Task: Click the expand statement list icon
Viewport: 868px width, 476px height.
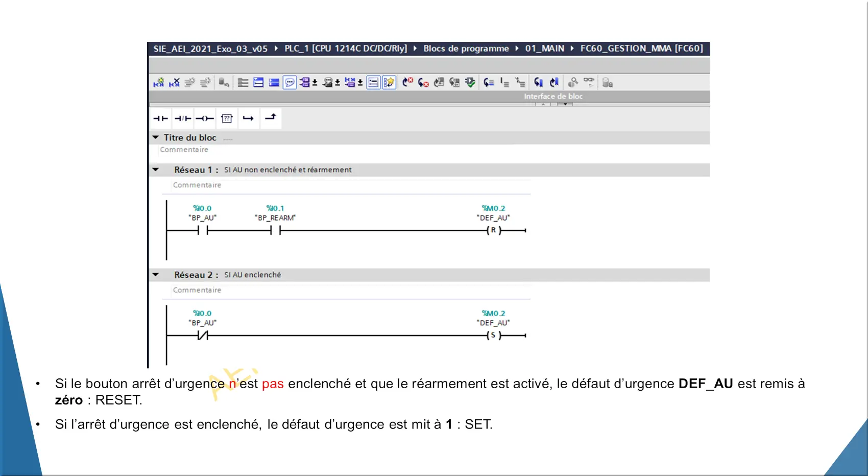Action: pos(504,82)
